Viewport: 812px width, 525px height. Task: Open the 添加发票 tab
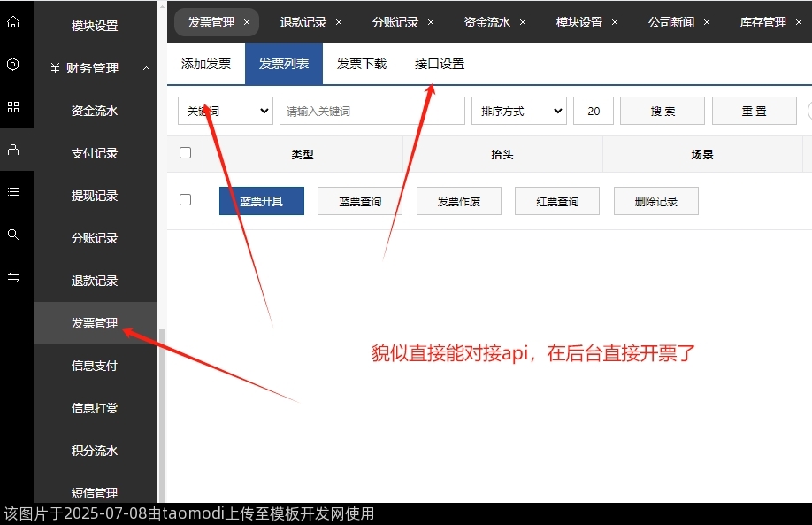[205, 64]
